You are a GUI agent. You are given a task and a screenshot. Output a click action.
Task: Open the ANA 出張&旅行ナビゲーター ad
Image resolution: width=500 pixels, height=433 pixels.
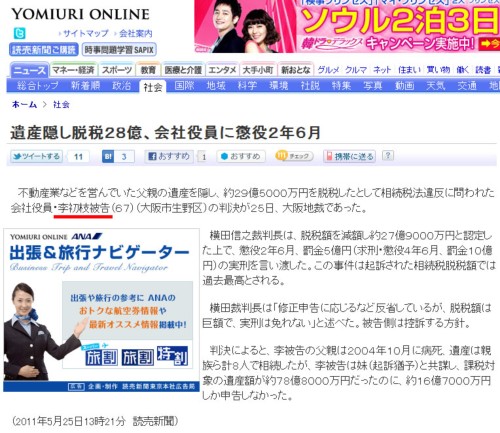tap(101, 310)
